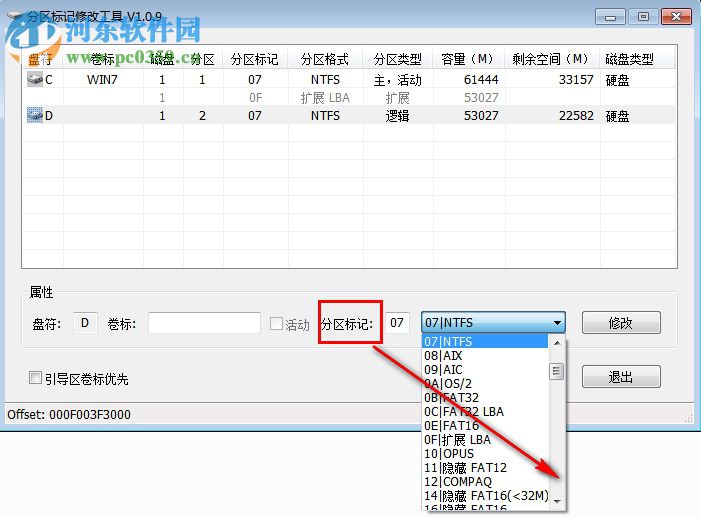
Task: Click the 逻辑 partition type cell
Action: [397, 116]
